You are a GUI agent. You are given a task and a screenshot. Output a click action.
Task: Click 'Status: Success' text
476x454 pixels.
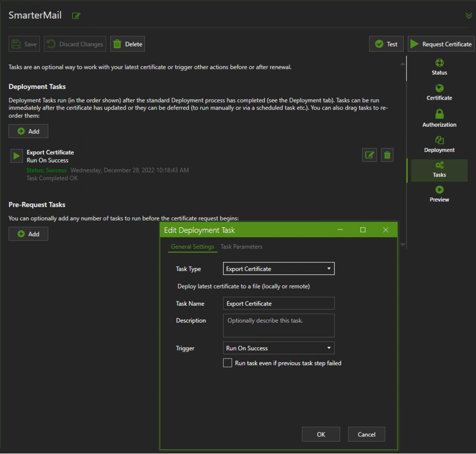46,170
